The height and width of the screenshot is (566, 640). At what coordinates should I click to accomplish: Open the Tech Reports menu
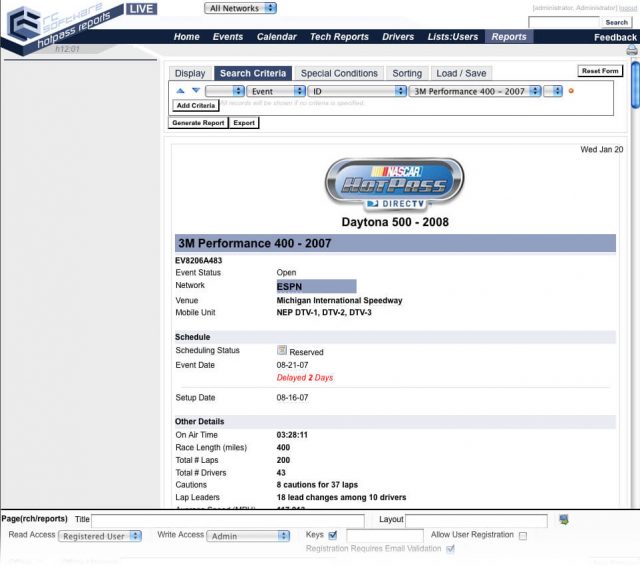(x=339, y=37)
